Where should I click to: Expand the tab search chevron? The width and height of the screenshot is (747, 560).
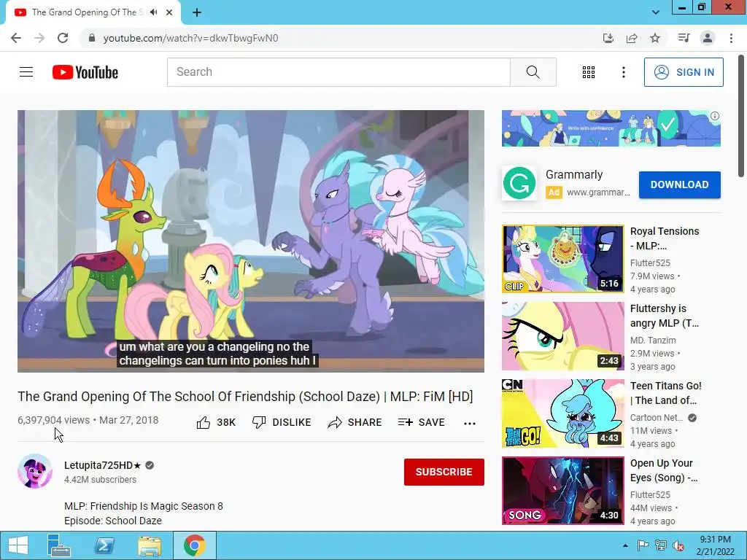pyautogui.click(x=656, y=12)
